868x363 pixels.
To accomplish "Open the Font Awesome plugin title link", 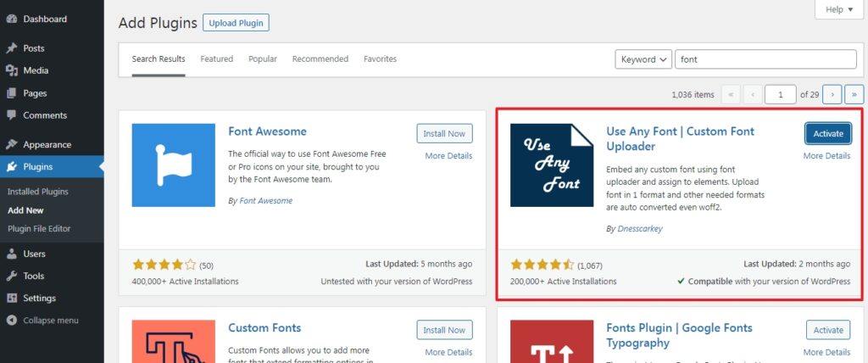I will (267, 132).
